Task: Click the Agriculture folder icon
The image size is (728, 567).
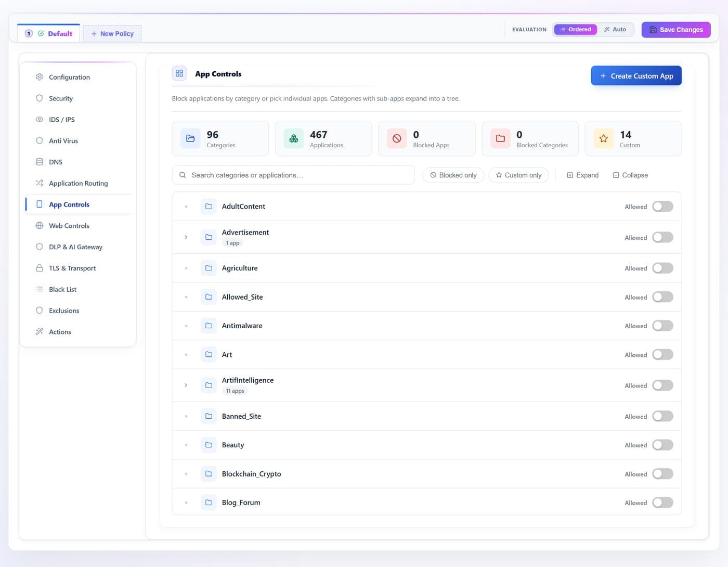Action: [x=209, y=268]
